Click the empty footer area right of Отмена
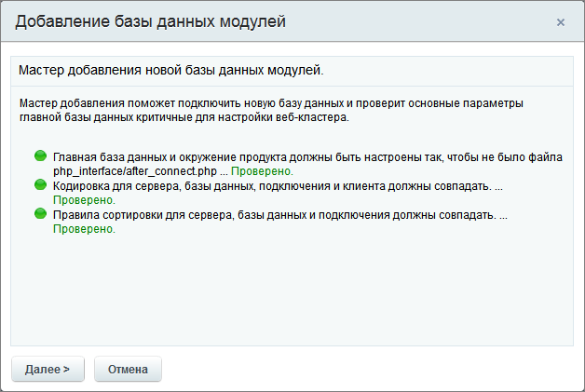 tap(373, 369)
